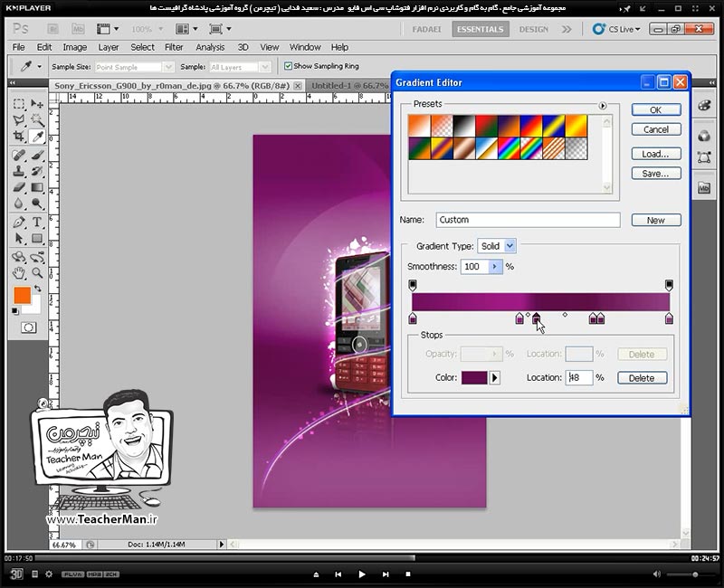The height and width of the screenshot is (588, 724).
Task: Click color stop Location field
Action: click(x=579, y=377)
